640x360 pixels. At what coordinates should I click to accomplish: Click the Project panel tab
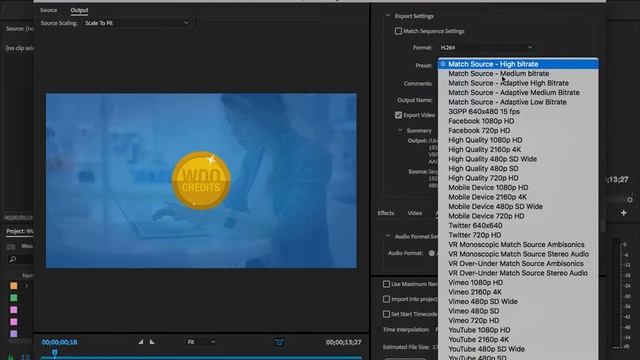click(20, 231)
